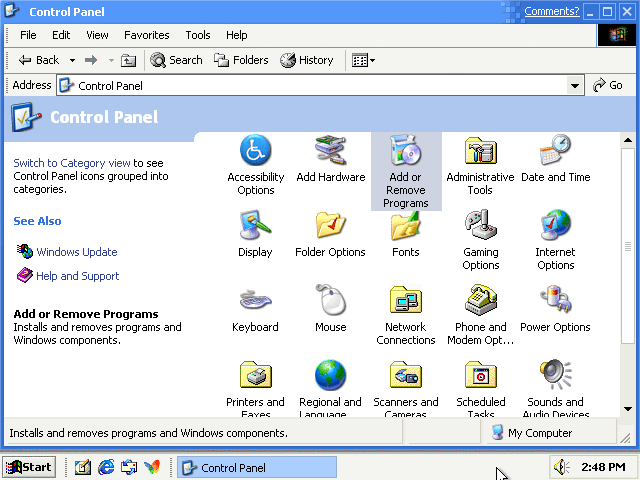Image resolution: width=640 pixels, height=480 pixels.
Task: Open Add Hardware applet
Action: (330, 152)
